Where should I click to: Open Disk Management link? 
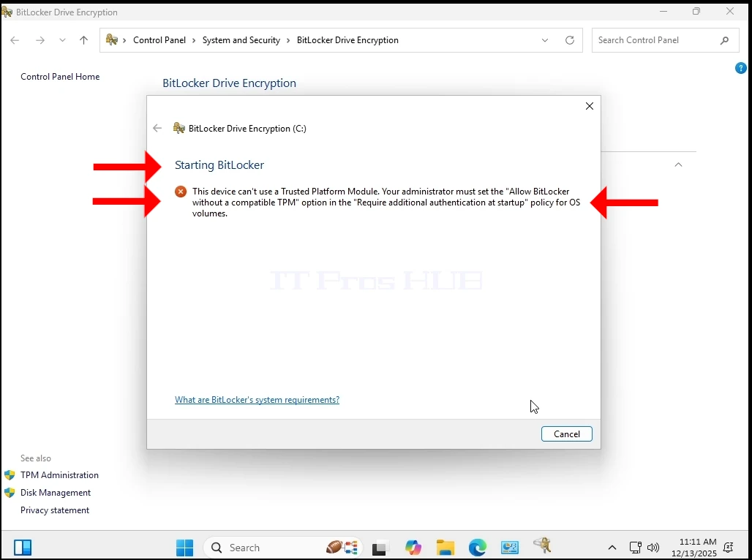point(56,493)
